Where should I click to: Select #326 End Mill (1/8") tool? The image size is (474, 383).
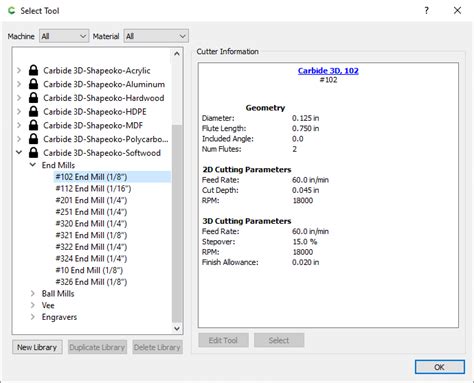[91, 282]
